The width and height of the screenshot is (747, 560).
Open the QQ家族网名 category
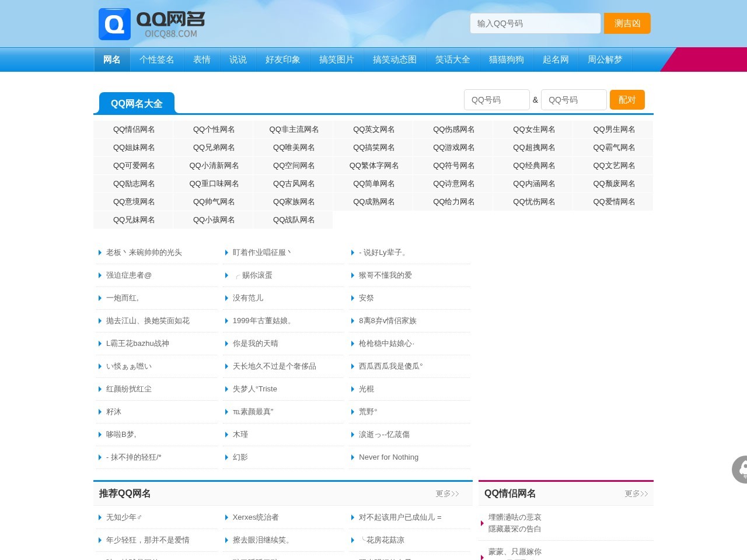pyautogui.click(x=294, y=202)
